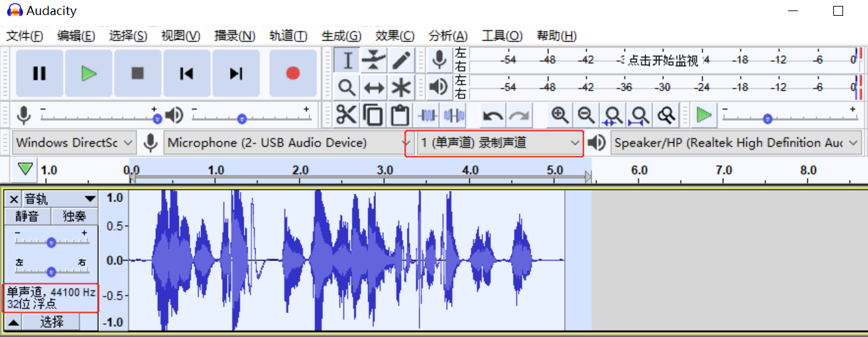868x337 pixels.
Task: Skip to start of the track
Action: tap(187, 73)
